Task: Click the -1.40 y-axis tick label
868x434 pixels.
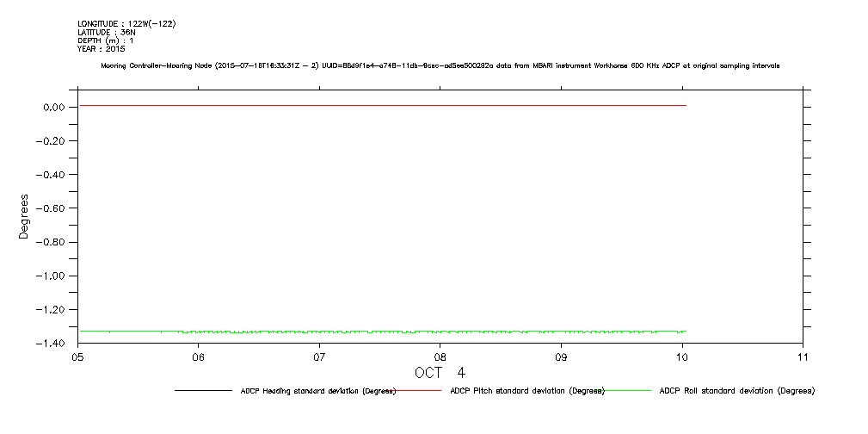Action: tap(52, 343)
